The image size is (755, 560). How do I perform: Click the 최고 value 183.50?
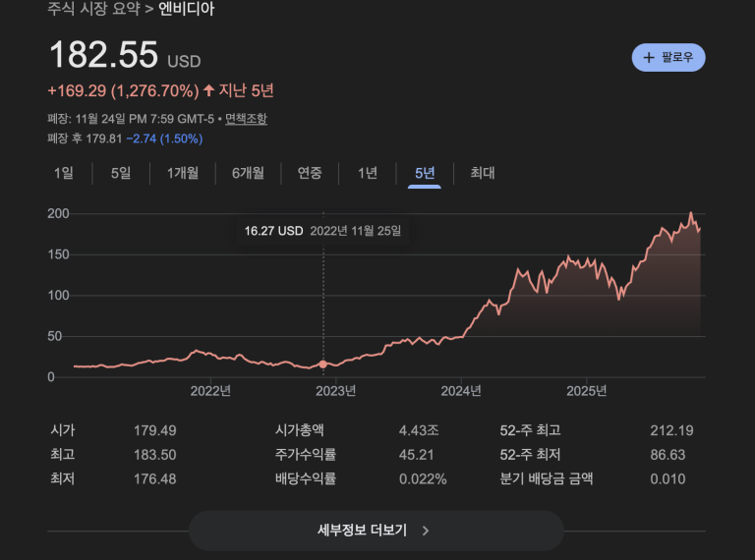[x=155, y=455]
